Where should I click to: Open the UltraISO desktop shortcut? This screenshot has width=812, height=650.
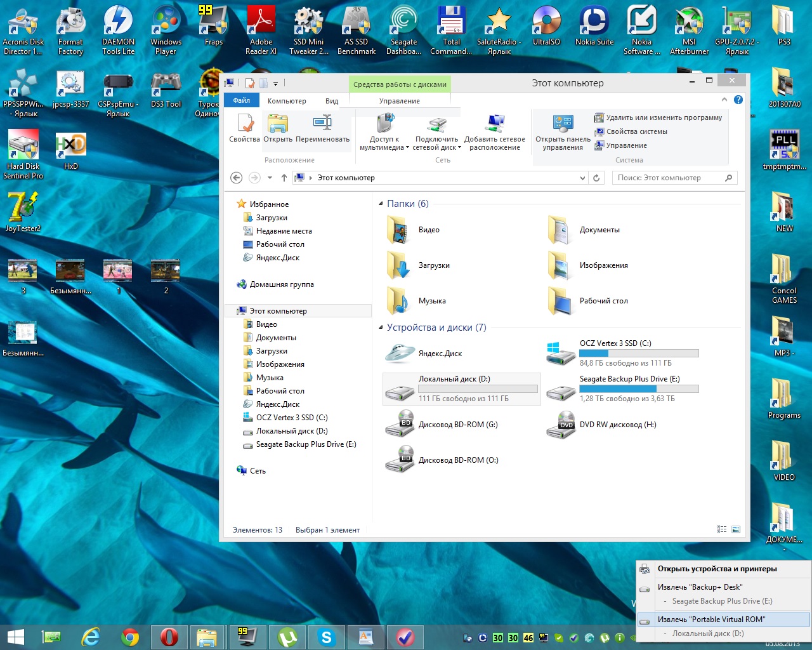[546, 26]
